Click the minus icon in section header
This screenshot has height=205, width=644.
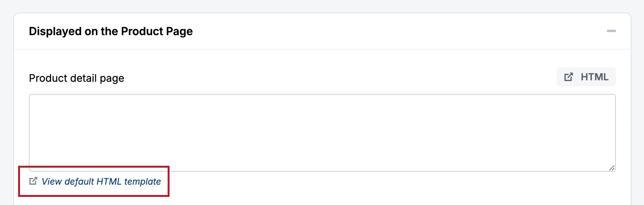point(611,31)
